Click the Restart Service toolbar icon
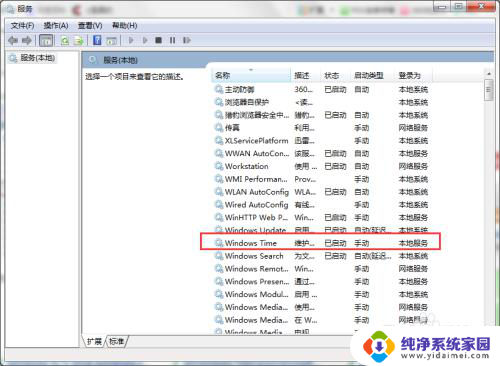Viewport: 500px width, 366px height. [187, 40]
